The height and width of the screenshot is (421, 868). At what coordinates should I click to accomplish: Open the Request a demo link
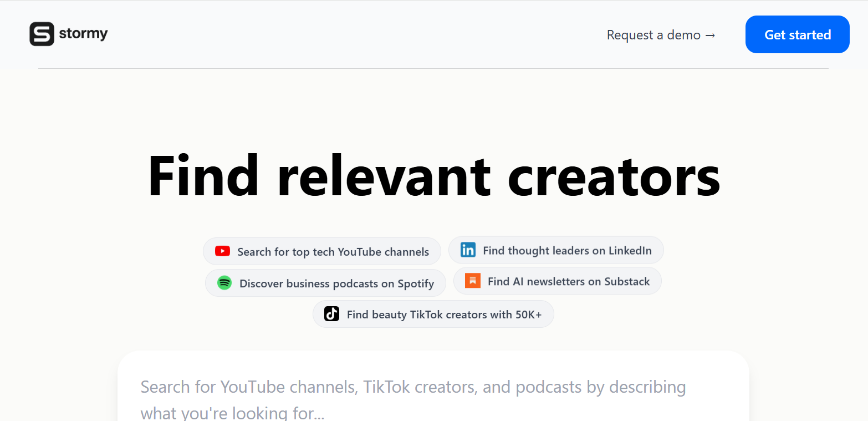[x=654, y=35]
